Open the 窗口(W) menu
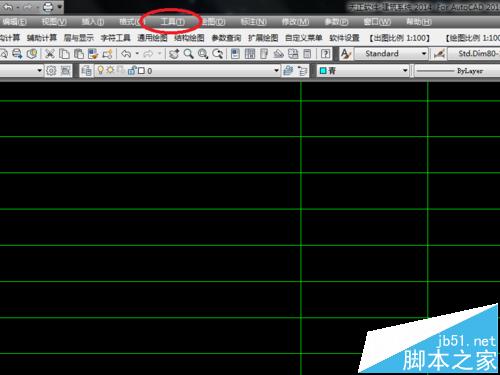 point(377,22)
